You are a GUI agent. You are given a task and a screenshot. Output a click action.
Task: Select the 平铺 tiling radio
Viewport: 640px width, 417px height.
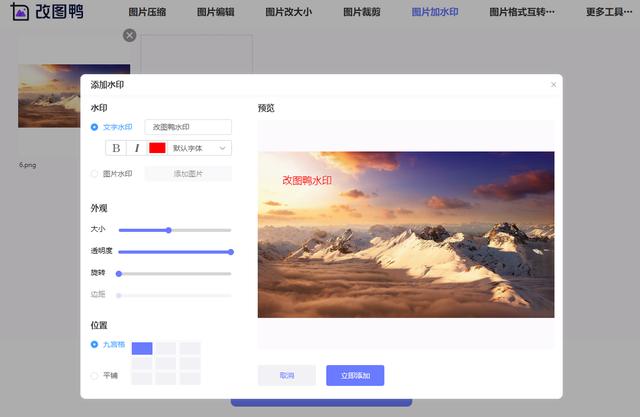[x=94, y=375]
